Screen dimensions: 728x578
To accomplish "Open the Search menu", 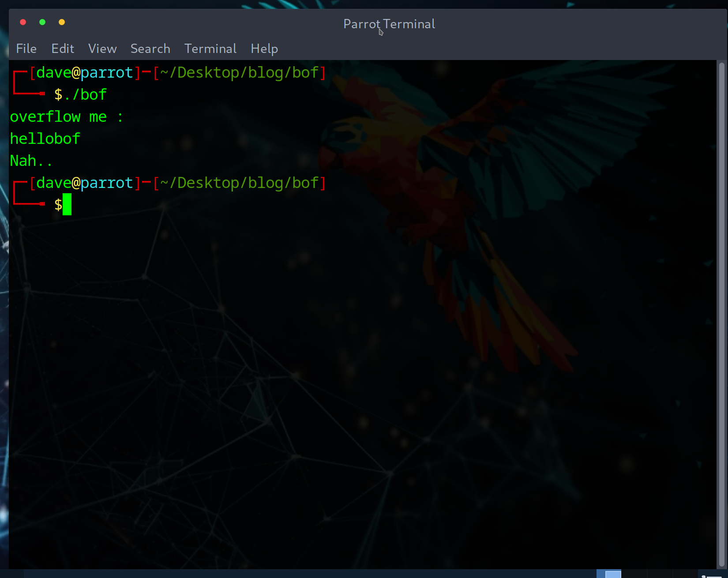I will tap(150, 49).
